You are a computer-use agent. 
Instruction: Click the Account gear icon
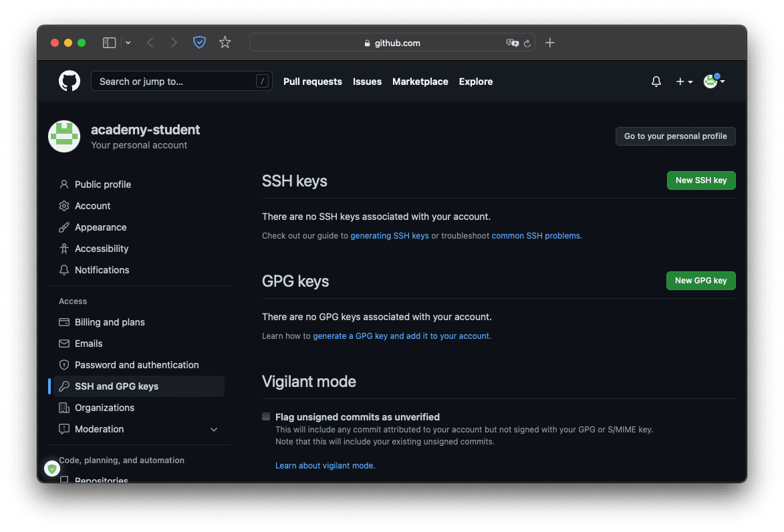[x=64, y=206]
